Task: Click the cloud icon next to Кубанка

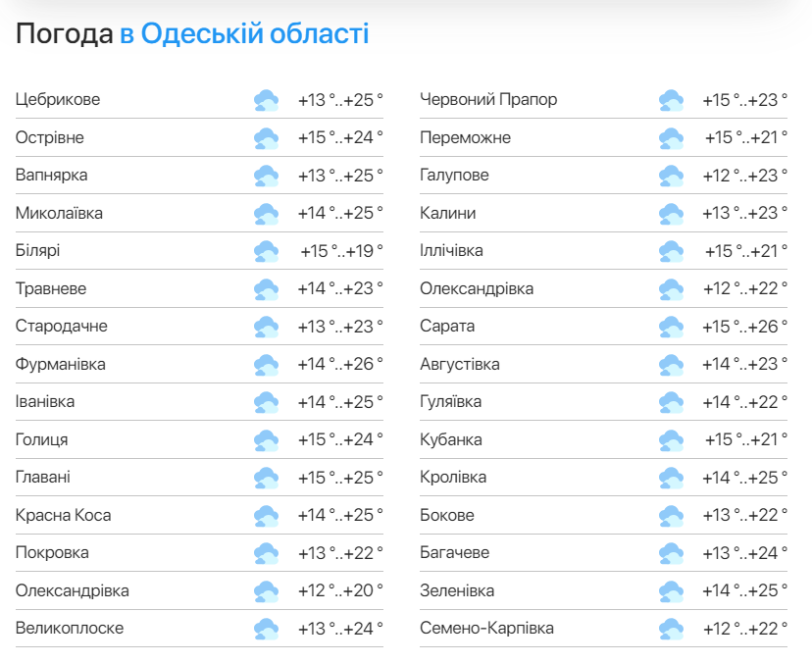Action: (x=671, y=440)
